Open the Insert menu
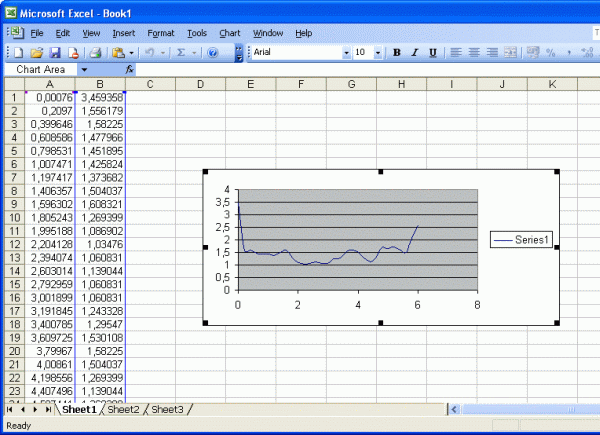The image size is (600, 435). [x=124, y=33]
